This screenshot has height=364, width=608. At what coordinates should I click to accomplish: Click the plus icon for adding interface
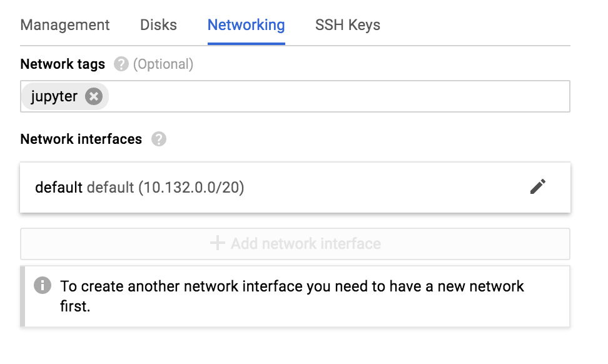pos(217,243)
